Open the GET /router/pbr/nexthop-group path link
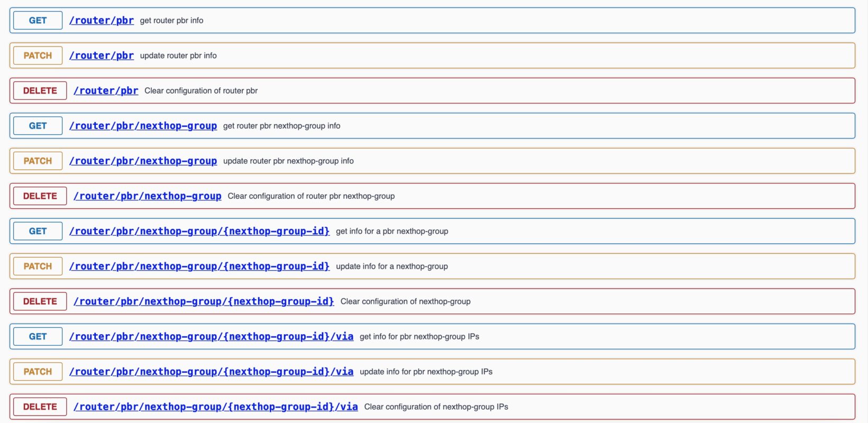868x423 pixels. pyautogui.click(x=143, y=126)
